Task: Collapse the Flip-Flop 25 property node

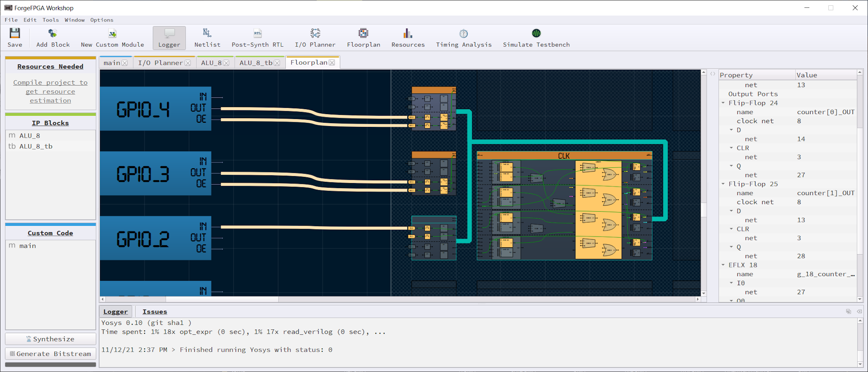Action: (x=723, y=184)
